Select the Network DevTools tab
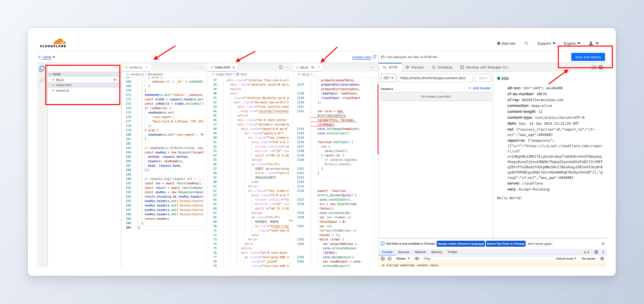The width and height of the screenshot is (644, 304). [x=420, y=252]
